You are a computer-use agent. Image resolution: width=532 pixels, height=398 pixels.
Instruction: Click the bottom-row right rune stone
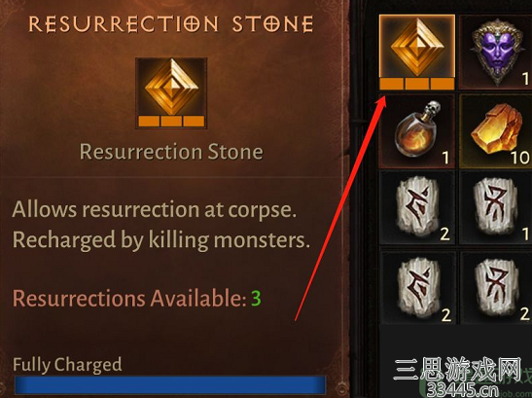[497, 287]
